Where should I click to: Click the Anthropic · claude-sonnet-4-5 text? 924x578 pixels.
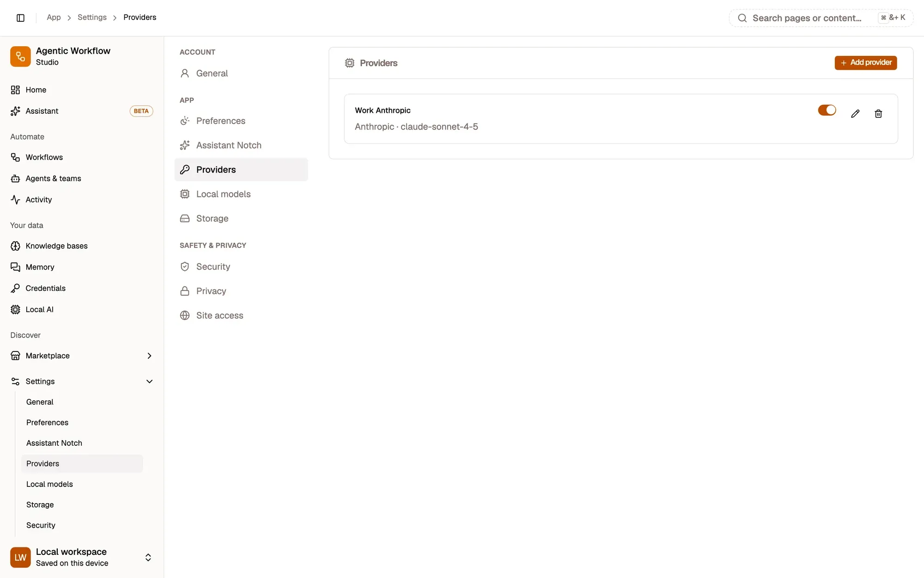coord(416,127)
